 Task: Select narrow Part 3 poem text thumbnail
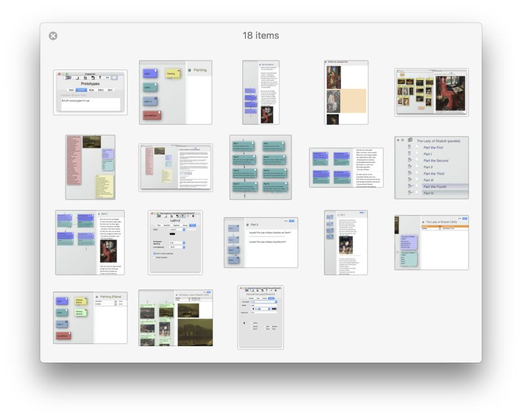346,242
